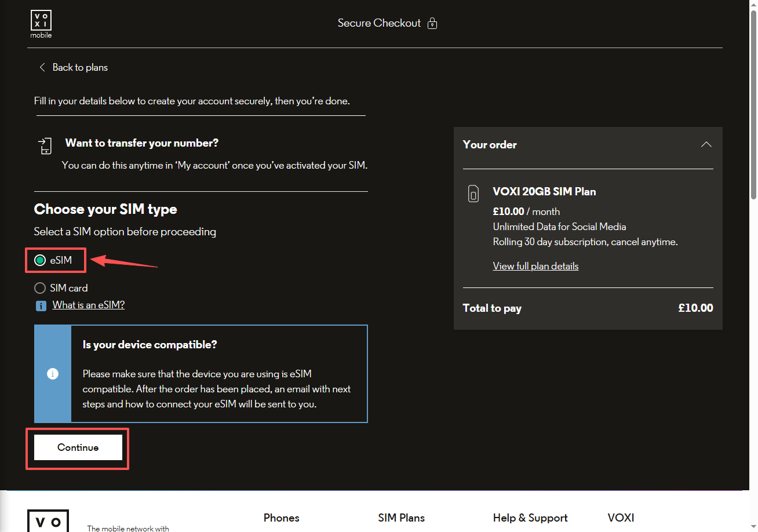The width and height of the screenshot is (758, 532).
Task: Click the VOXI mobile logo in header
Action: point(41,24)
